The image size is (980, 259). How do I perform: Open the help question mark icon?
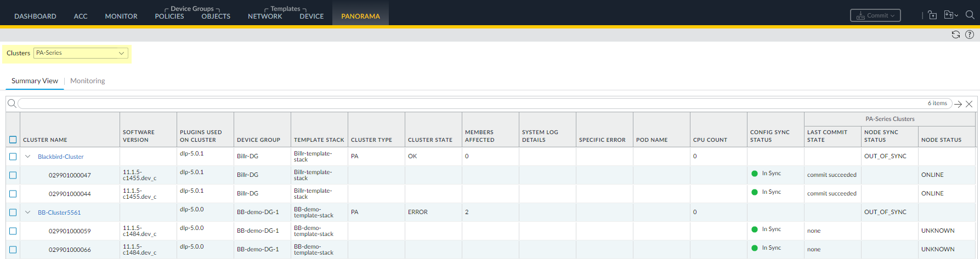970,34
